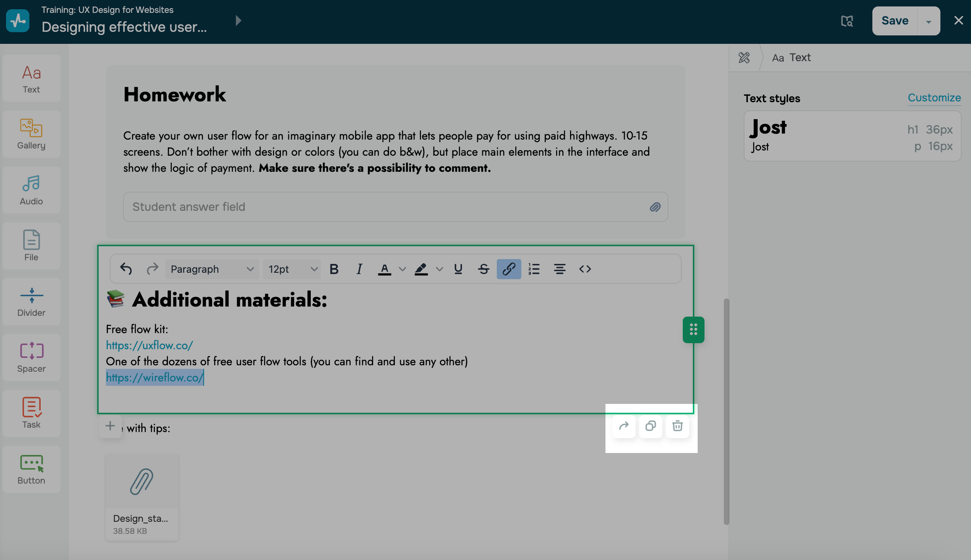
Task: Click attachment paperclip in answer field
Action: 655,207
